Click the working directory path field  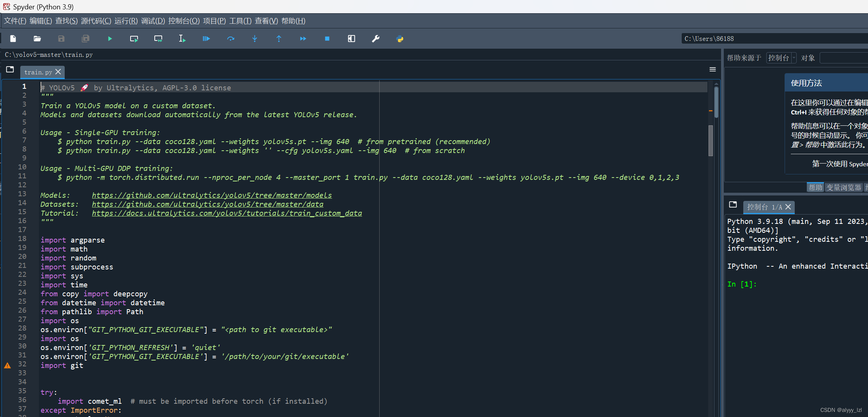tap(775, 39)
